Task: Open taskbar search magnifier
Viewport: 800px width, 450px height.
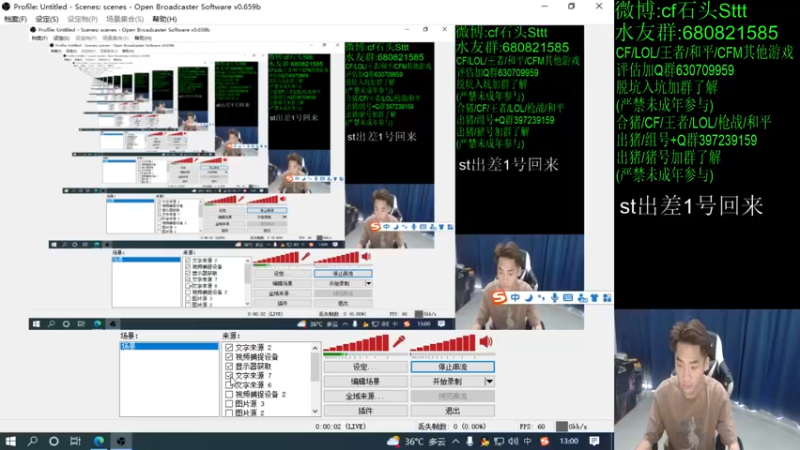Action: click(33, 441)
